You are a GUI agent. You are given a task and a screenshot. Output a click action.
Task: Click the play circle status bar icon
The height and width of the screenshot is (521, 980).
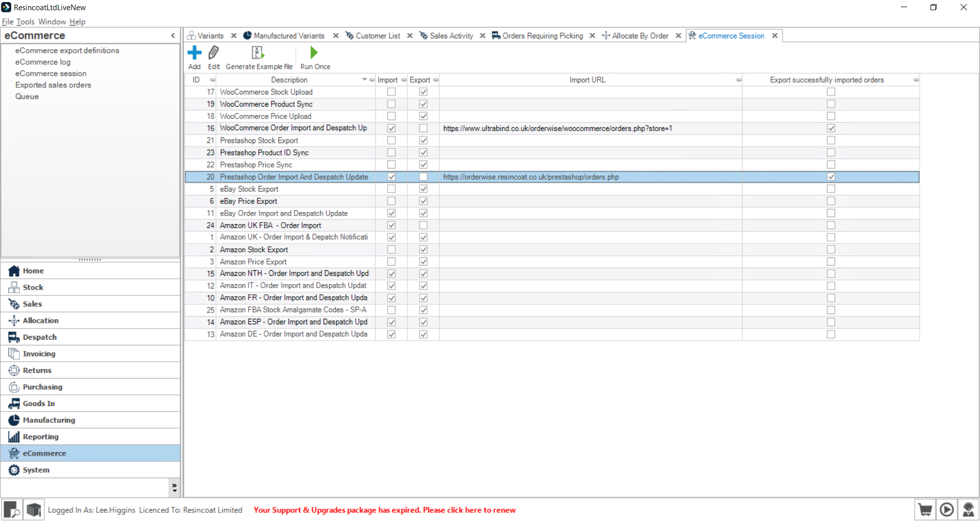pyautogui.click(x=947, y=510)
